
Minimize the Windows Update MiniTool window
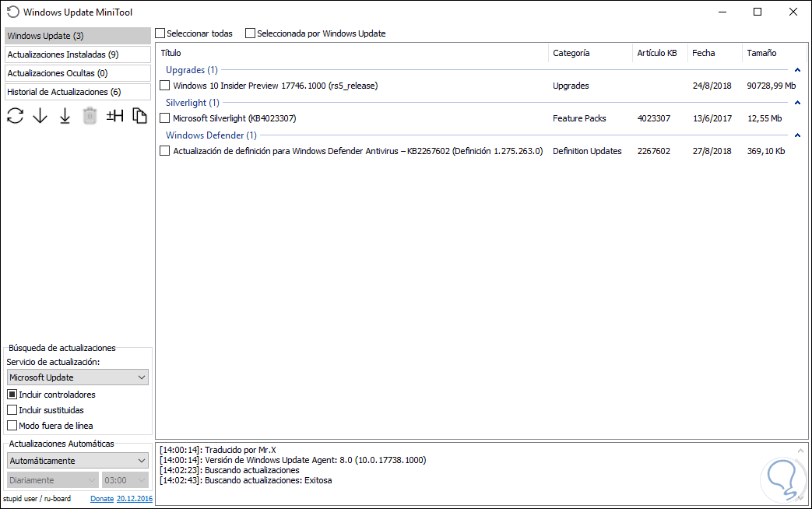tap(722, 12)
